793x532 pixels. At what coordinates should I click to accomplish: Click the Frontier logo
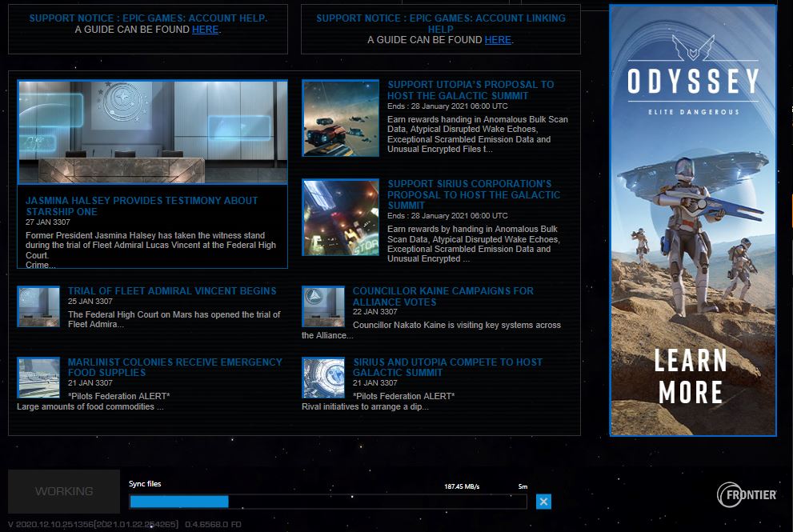[747, 494]
